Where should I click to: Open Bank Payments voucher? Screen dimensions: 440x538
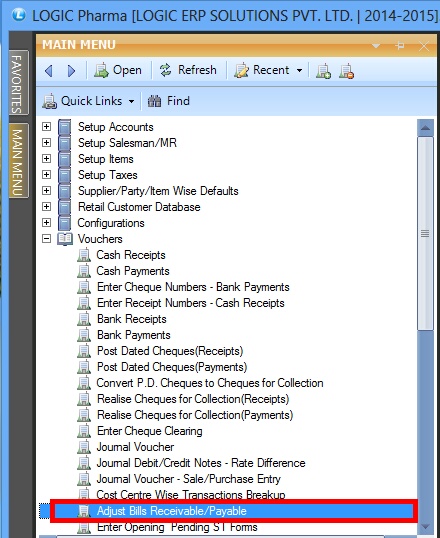(x=134, y=335)
